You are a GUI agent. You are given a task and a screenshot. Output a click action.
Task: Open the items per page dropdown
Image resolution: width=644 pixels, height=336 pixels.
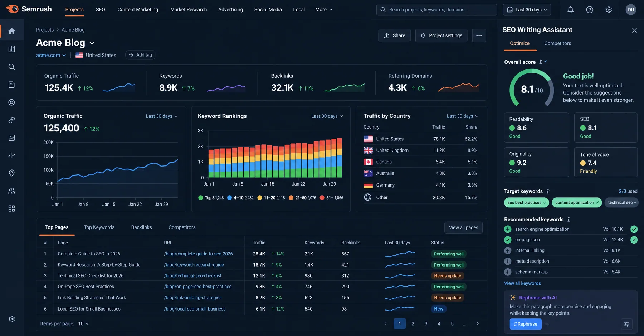click(84, 323)
